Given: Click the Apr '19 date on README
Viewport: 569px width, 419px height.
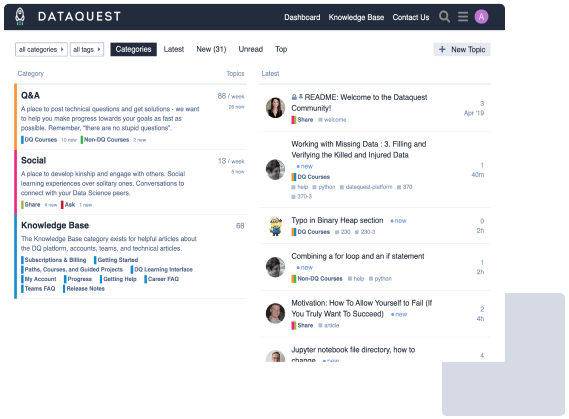Looking at the screenshot, I should (x=474, y=113).
